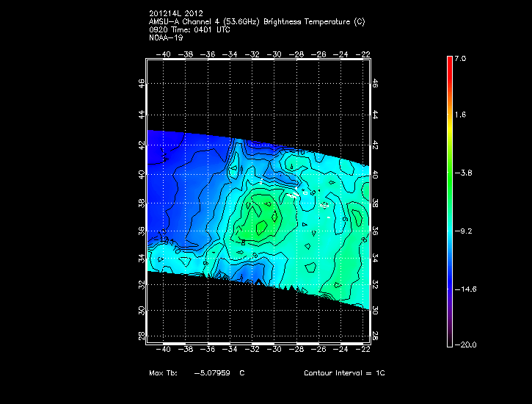Click the "Contour Interval = 1C" text
The height and width of the screenshot is (404, 532).
344,373
